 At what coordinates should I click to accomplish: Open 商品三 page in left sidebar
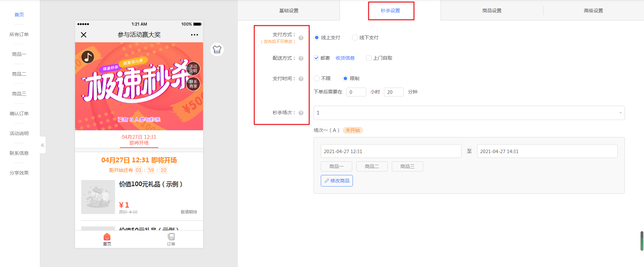[19, 94]
